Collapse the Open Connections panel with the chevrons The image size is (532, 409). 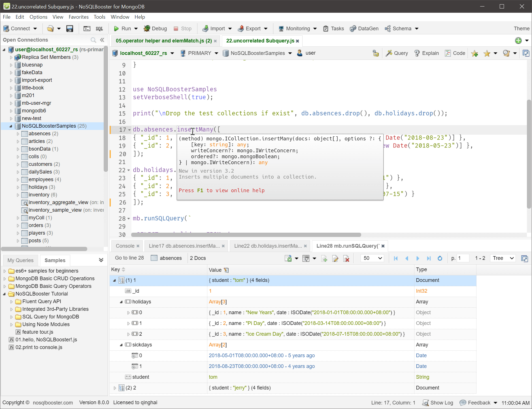pos(102,40)
